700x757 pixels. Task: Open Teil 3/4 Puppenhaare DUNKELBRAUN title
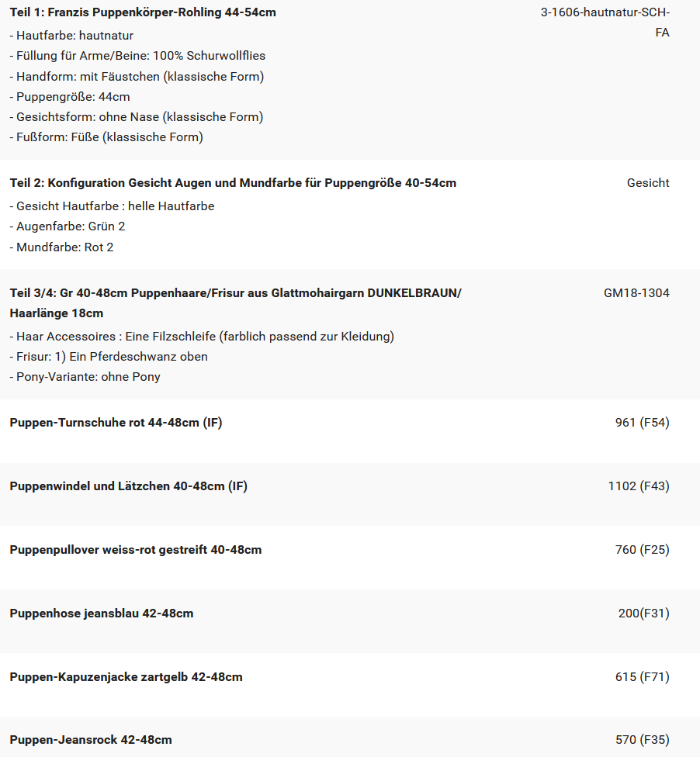pyautogui.click(x=235, y=293)
